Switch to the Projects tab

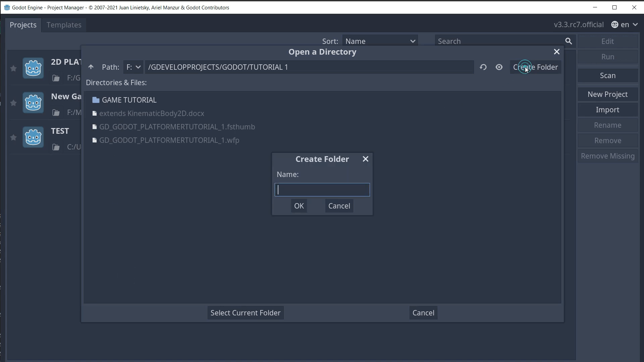coord(23,25)
